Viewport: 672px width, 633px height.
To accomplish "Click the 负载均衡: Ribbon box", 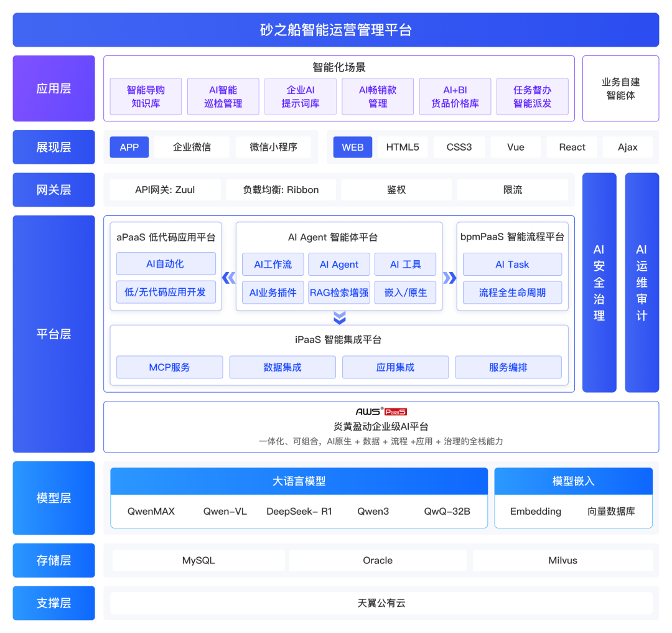I will pos(281,190).
